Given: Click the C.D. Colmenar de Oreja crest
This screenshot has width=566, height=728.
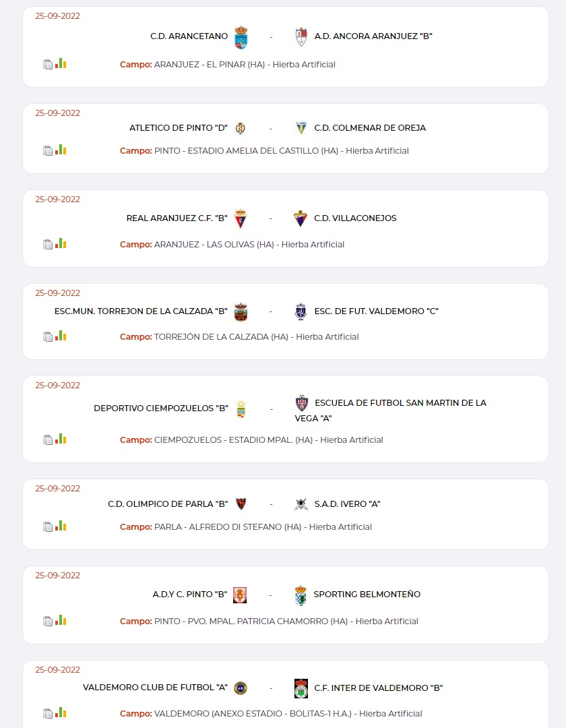Looking at the screenshot, I should point(301,128).
